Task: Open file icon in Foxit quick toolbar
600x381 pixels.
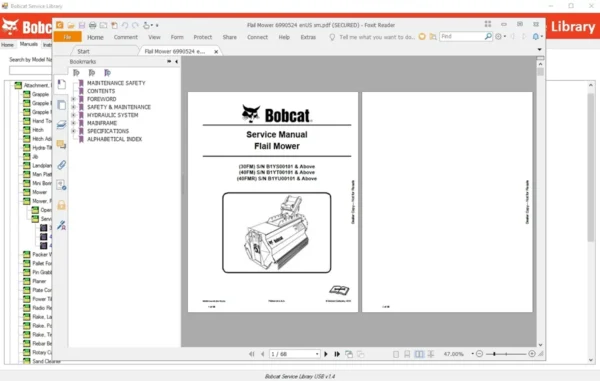Action: coord(71,25)
